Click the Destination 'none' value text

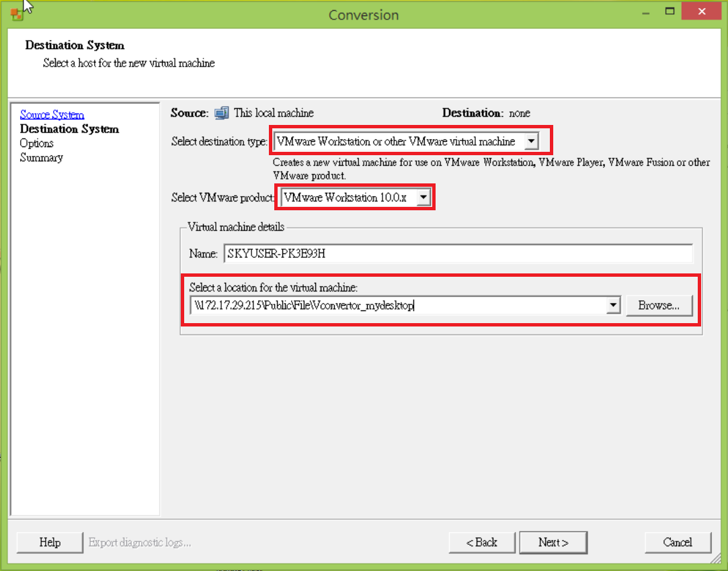[520, 113]
